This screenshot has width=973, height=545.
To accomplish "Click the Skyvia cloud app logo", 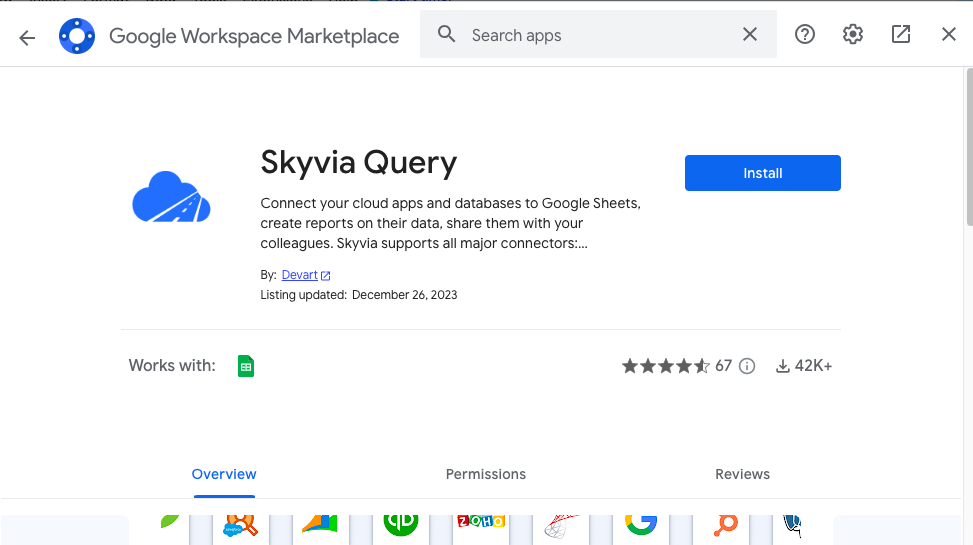I will point(171,197).
